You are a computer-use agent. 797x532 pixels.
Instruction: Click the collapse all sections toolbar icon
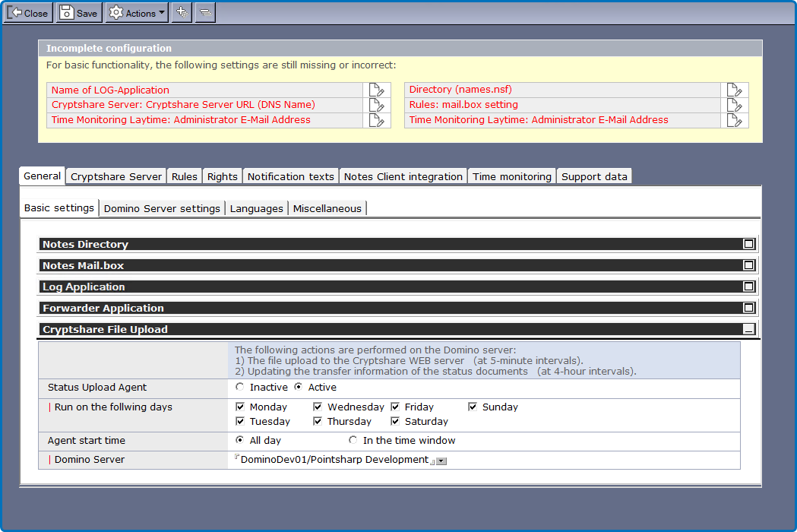tap(205, 13)
